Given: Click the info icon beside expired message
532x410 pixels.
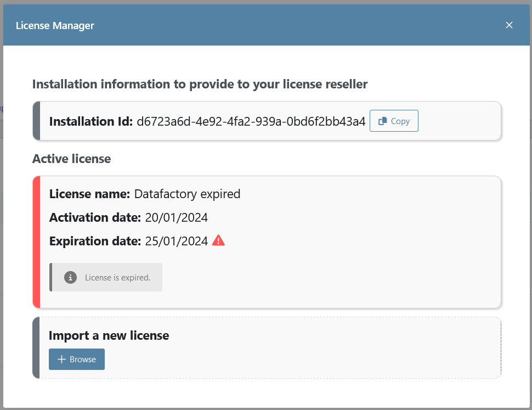Looking at the screenshot, I should coord(70,277).
